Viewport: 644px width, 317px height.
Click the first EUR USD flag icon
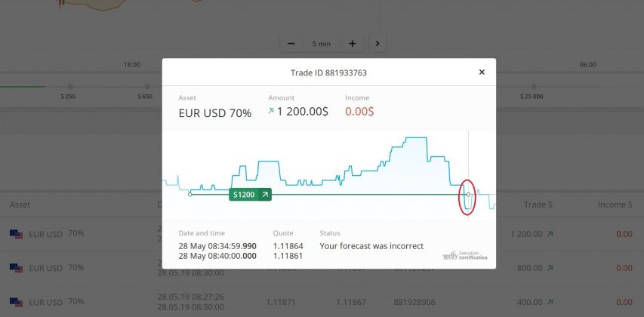tap(16, 235)
